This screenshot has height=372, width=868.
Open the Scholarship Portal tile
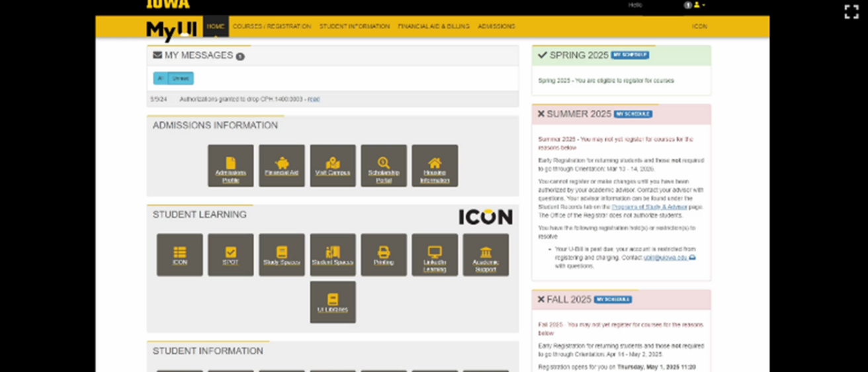384,165
